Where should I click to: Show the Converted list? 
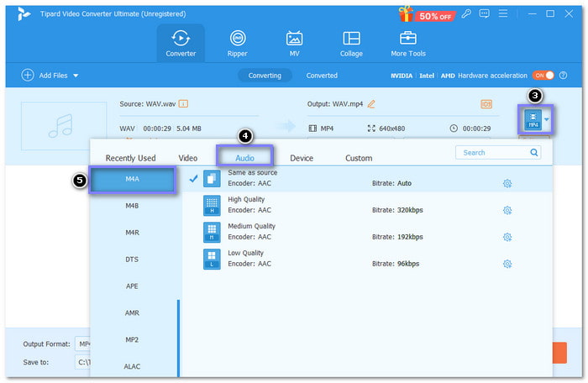pyautogui.click(x=322, y=76)
